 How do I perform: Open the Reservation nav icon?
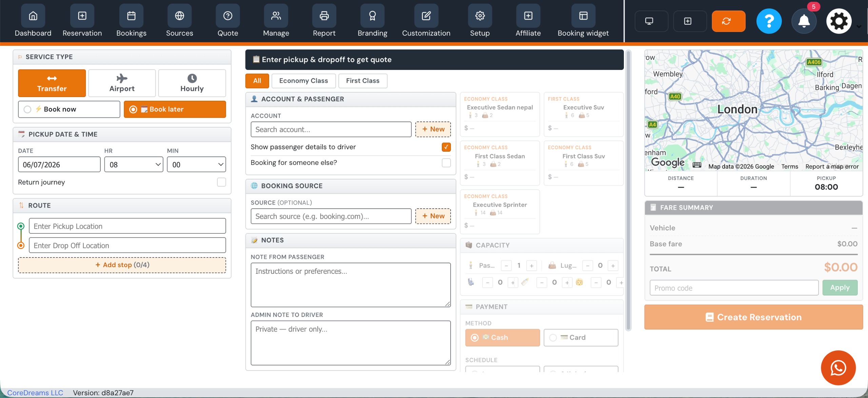[82, 16]
